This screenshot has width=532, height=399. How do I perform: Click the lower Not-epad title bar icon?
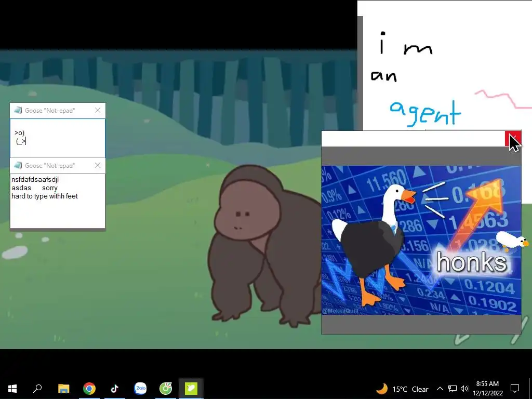(18, 165)
